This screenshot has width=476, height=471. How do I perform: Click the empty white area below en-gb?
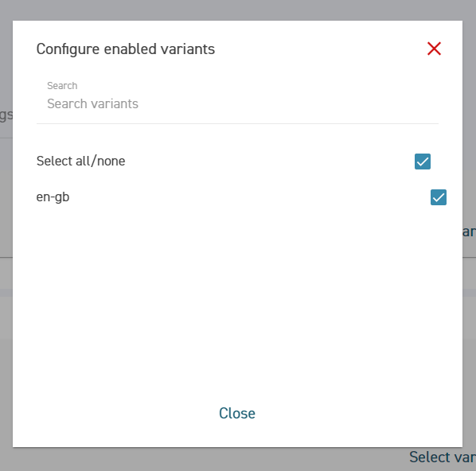click(x=237, y=301)
